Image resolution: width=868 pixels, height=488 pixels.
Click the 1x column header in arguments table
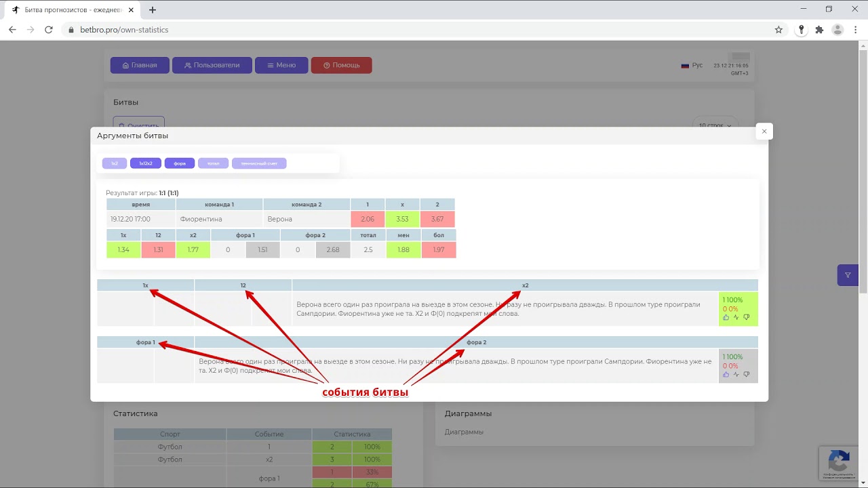(146, 285)
